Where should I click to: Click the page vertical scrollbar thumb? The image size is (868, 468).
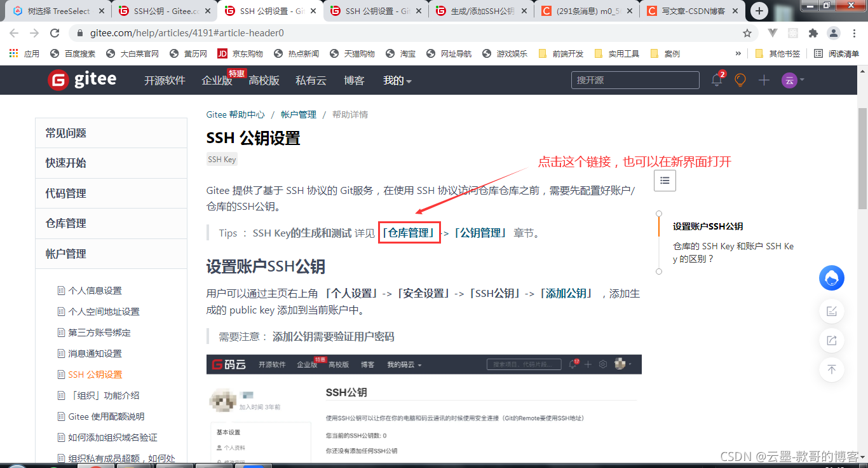(x=862, y=158)
